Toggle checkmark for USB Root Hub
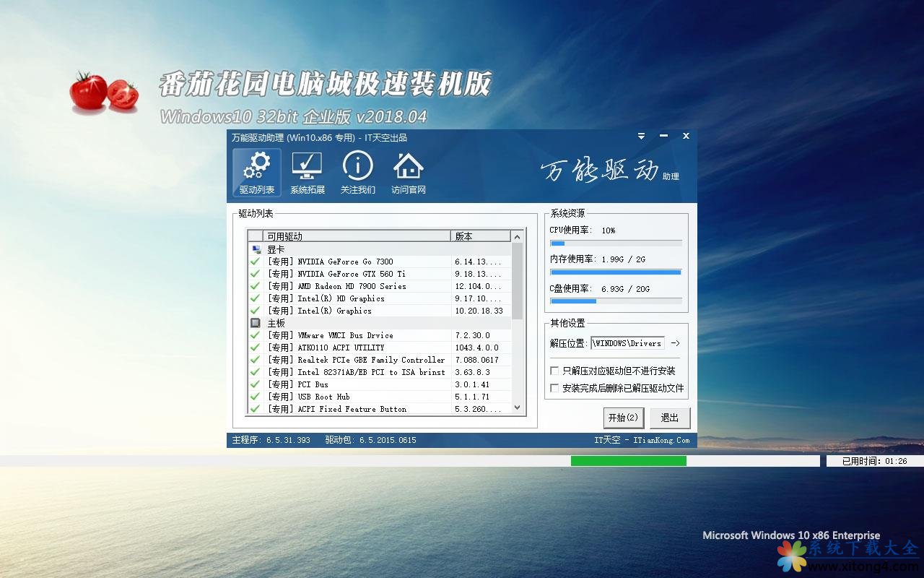 pyautogui.click(x=255, y=397)
